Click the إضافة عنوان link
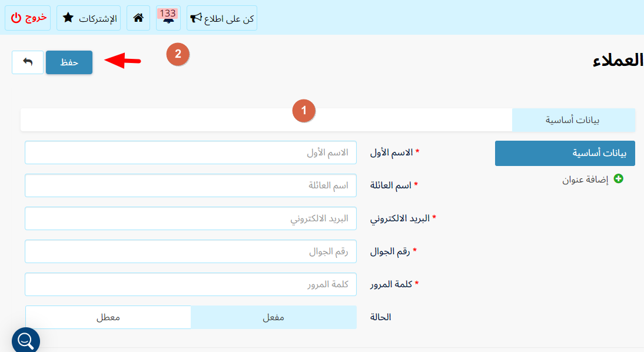Image resolution: width=644 pixels, height=352 pixels. click(585, 180)
